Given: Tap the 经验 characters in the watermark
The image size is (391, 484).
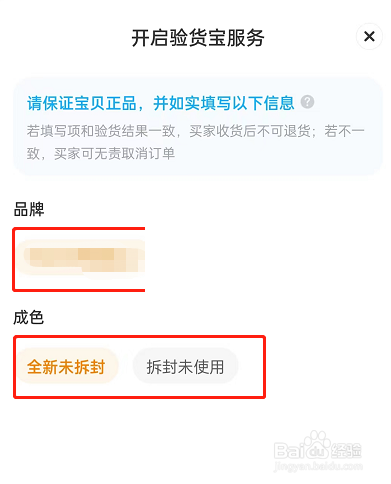Looking at the screenshot, I should [346, 451].
